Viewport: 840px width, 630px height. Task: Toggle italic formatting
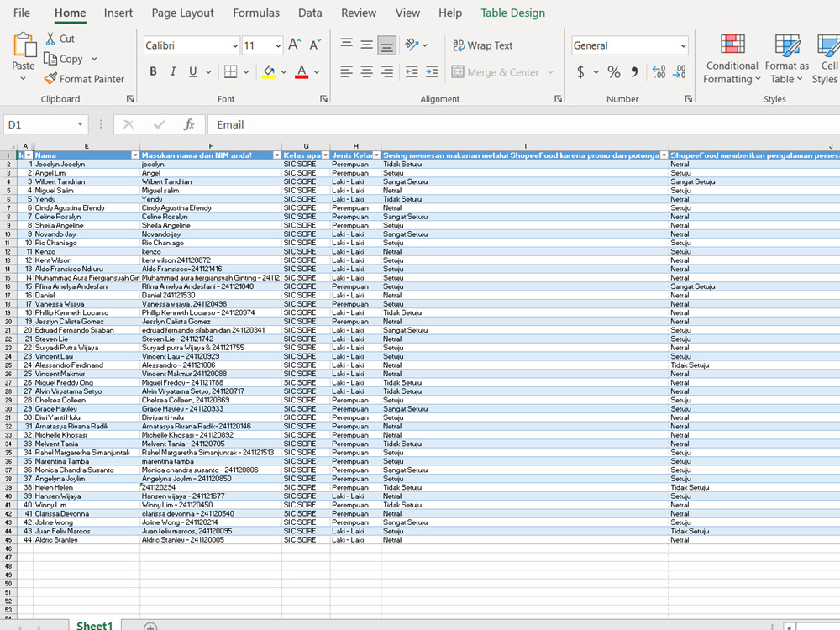point(173,71)
